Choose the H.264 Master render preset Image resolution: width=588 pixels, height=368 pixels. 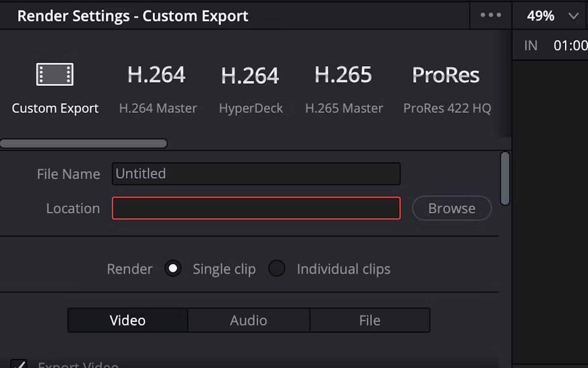(x=157, y=91)
